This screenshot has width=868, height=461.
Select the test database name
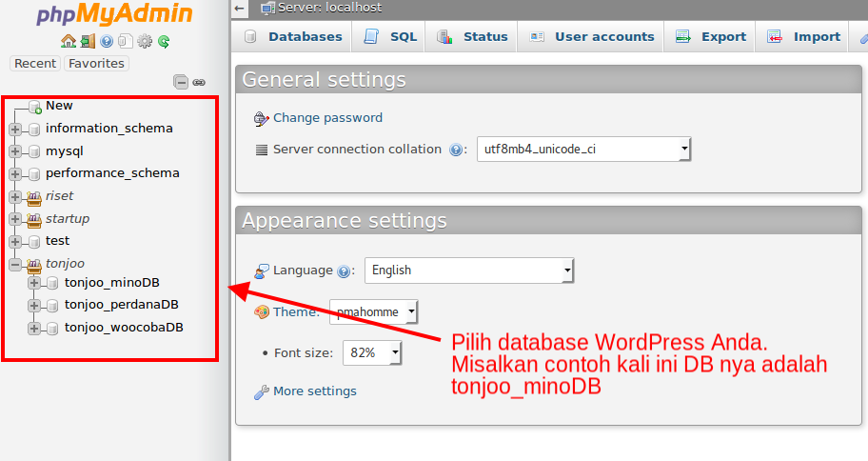57,241
